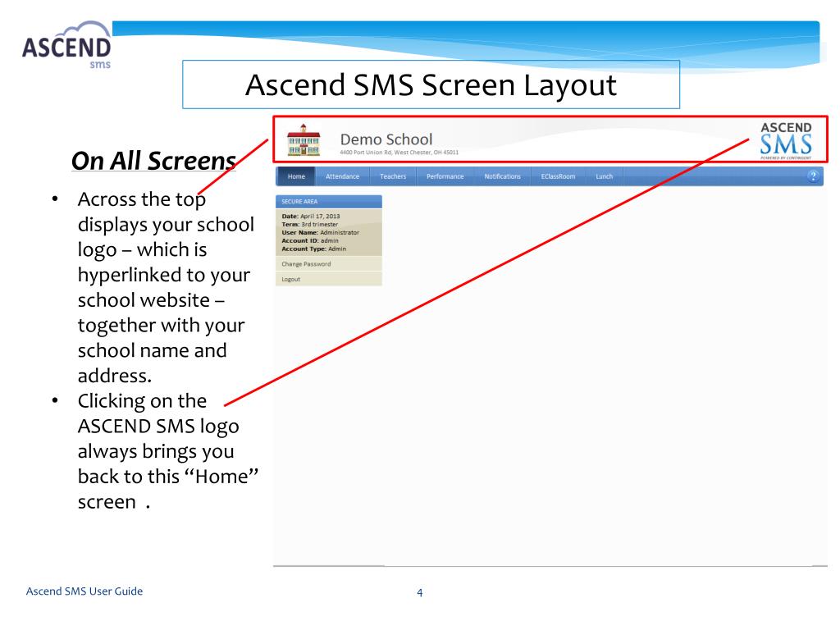Screen dimensions: 840x630
Task: Select the Performance tab
Action: [x=445, y=176]
